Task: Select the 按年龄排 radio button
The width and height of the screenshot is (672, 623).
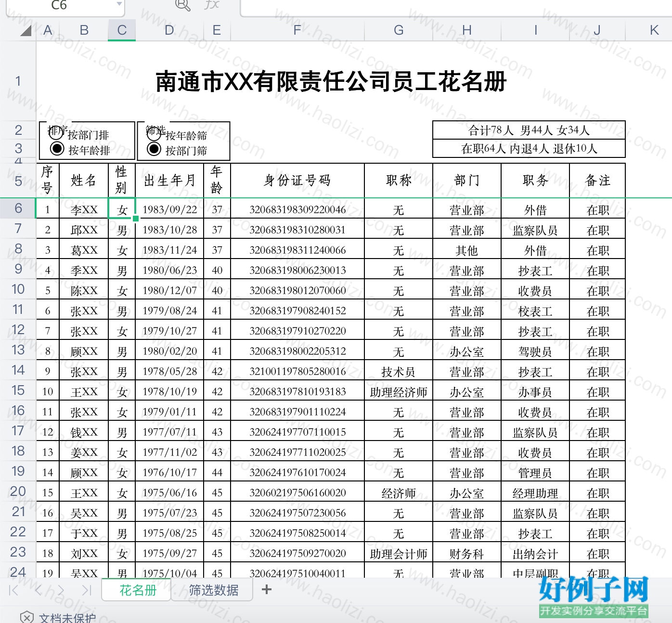Action: pos(57,149)
